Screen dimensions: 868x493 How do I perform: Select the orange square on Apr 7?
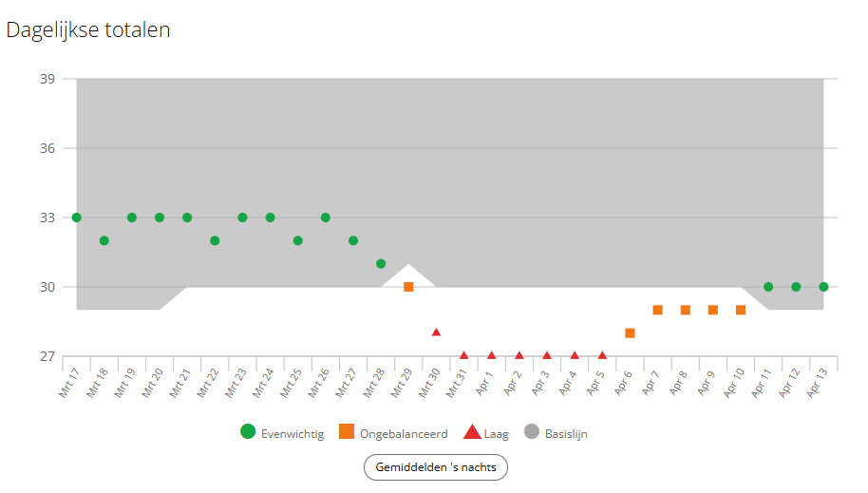[657, 310]
